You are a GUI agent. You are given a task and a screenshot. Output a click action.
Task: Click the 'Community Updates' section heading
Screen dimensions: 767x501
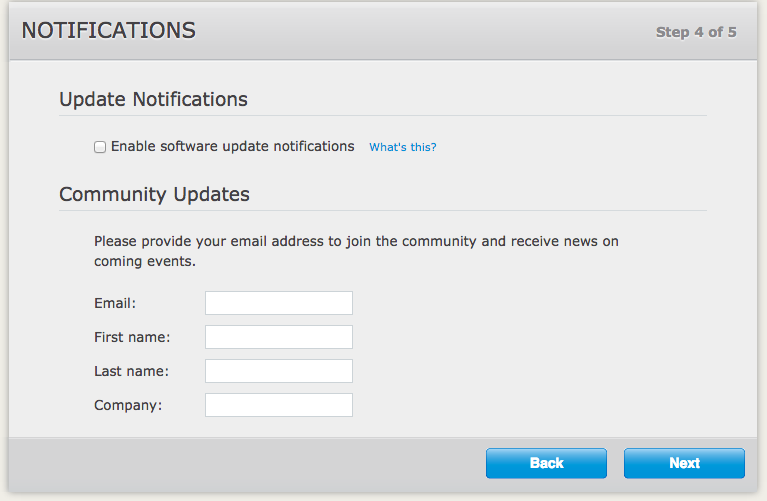[155, 195]
